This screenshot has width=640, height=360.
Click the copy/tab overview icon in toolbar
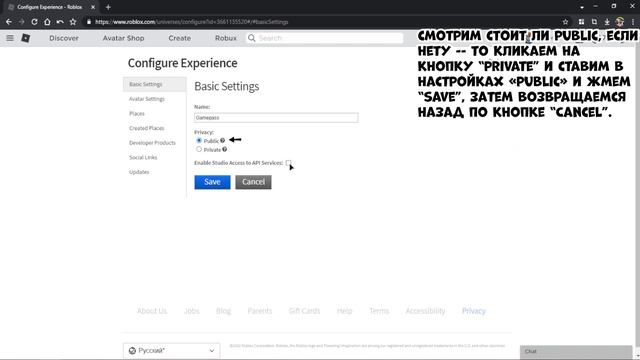(594, 22)
